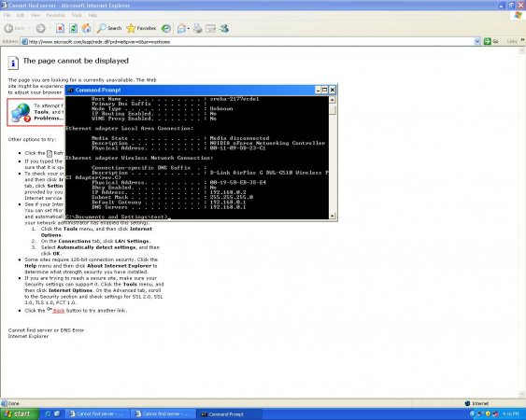This screenshot has width=526, height=420.
Task: Open the Tools menu
Action: pyautogui.click(x=77, y=15)
